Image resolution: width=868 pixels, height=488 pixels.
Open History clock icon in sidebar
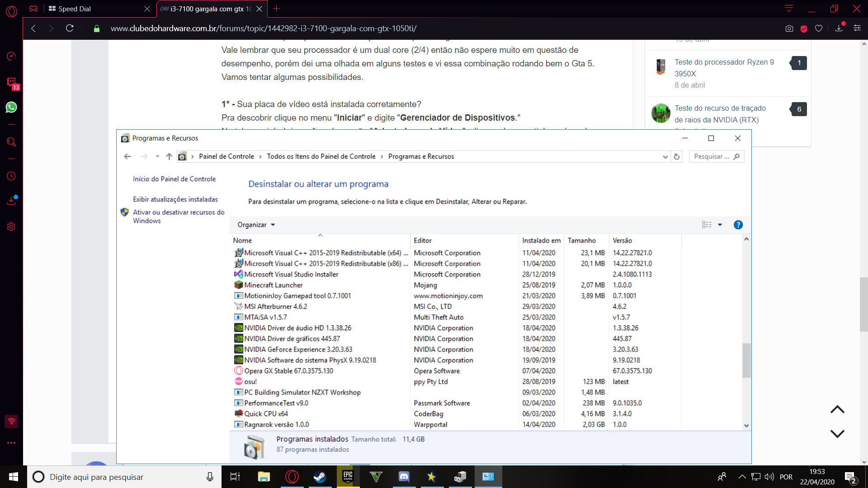point(11,176)
